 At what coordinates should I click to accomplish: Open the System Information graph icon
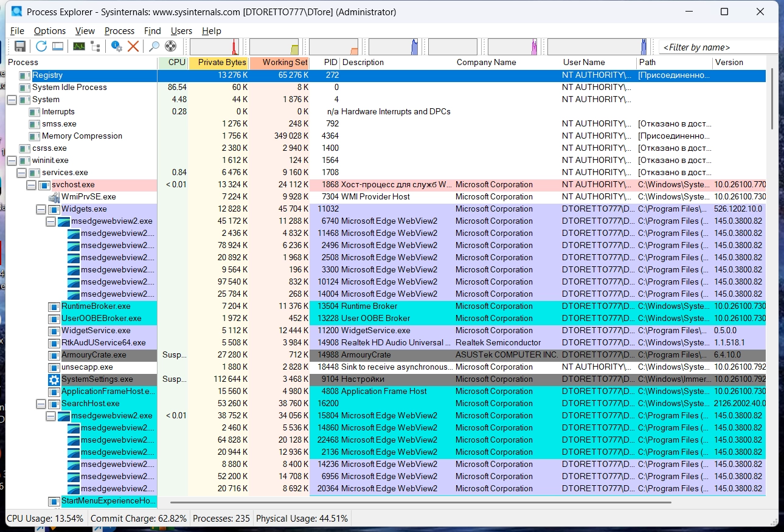79,46
